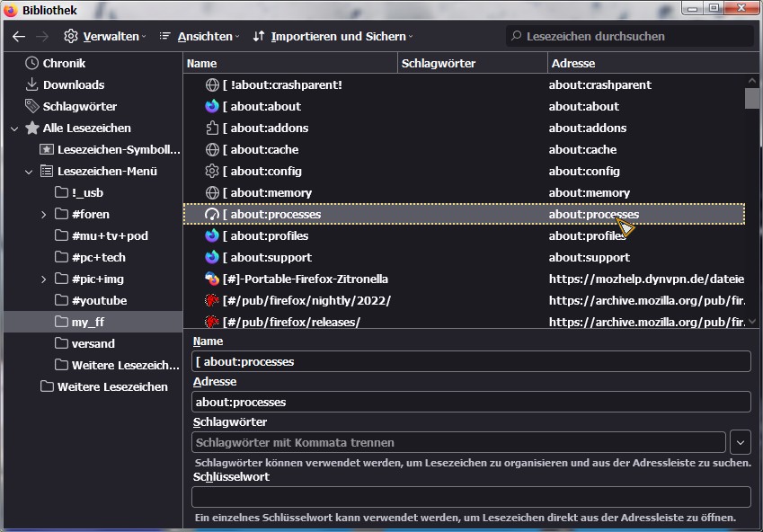Open the Ansichten menu
The width and height of the screenshot is (763, 532).
[x=200, y=37]
